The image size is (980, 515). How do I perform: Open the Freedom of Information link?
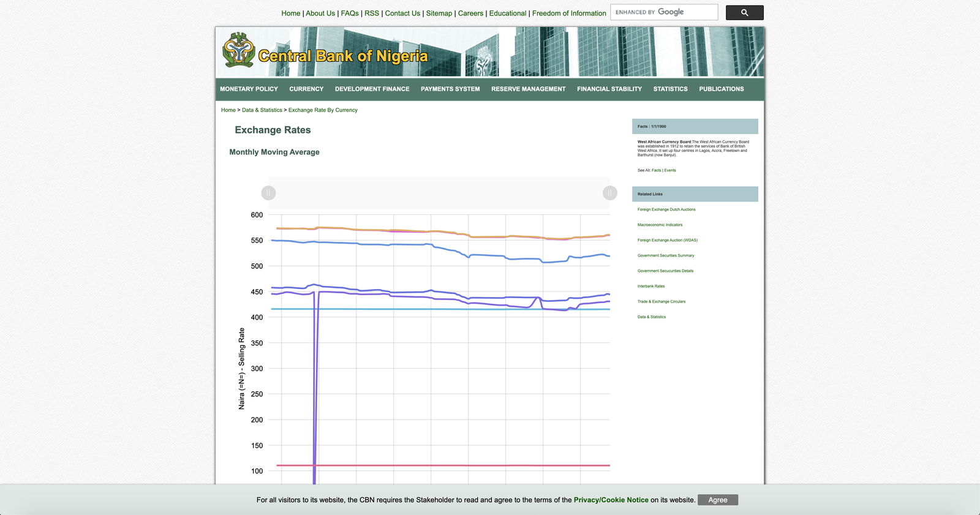click(x=569, y=13)
